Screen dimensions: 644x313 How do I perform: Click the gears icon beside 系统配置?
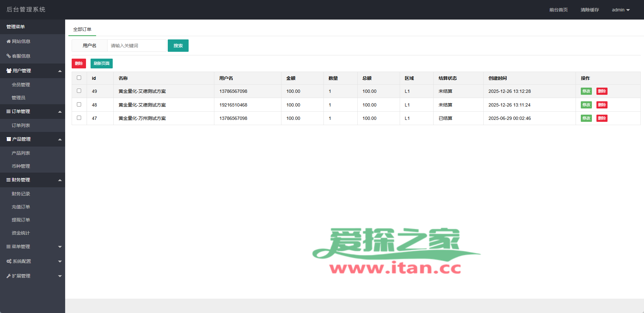point(9,261)
